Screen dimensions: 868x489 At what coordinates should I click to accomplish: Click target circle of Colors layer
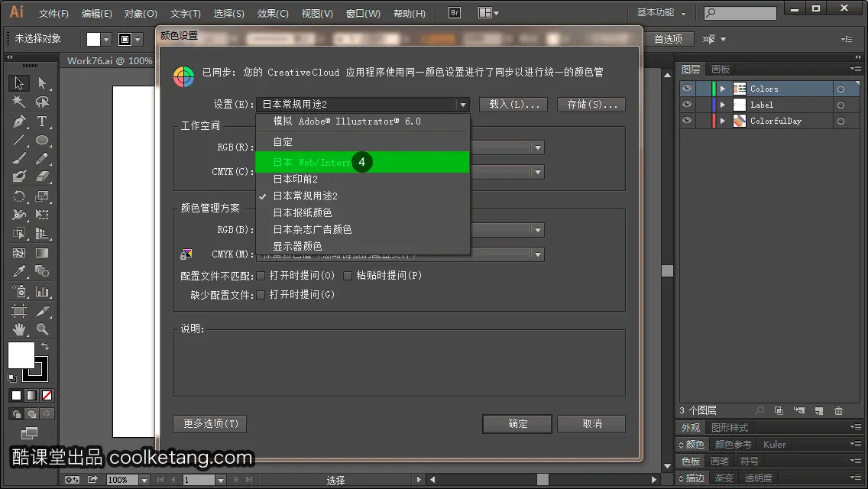click(x=840, y=89)
